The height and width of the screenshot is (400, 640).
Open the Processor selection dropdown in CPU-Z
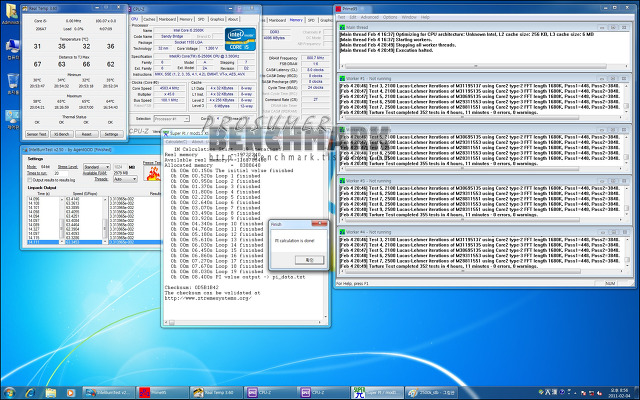[x=171, y=119]
